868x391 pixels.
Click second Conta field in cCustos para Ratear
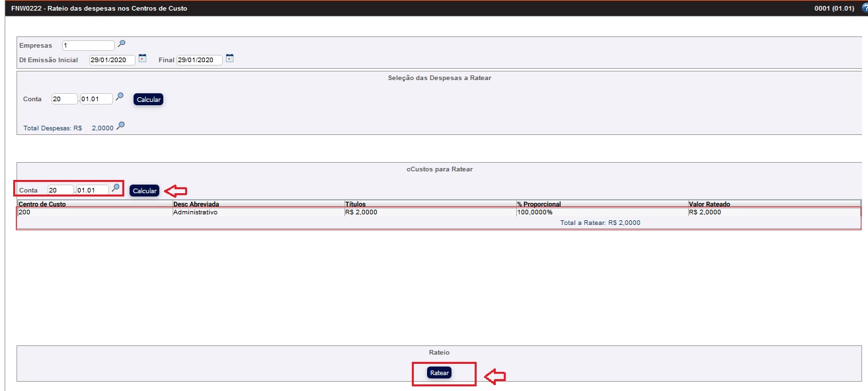(x=91, y=191)
